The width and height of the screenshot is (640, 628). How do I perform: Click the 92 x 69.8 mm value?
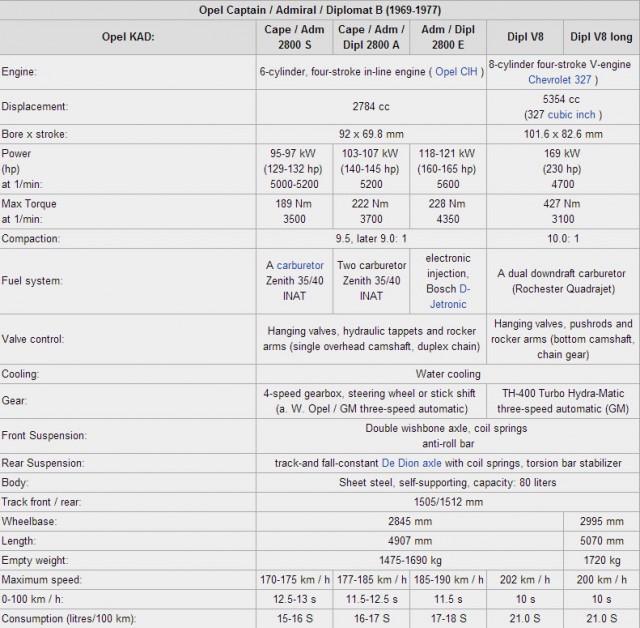[x=371, y=134]
